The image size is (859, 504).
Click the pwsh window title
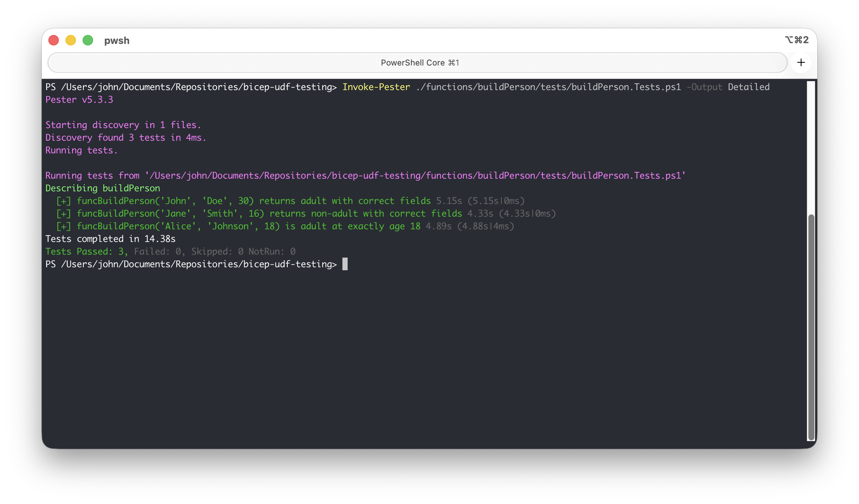pos(116,40)
